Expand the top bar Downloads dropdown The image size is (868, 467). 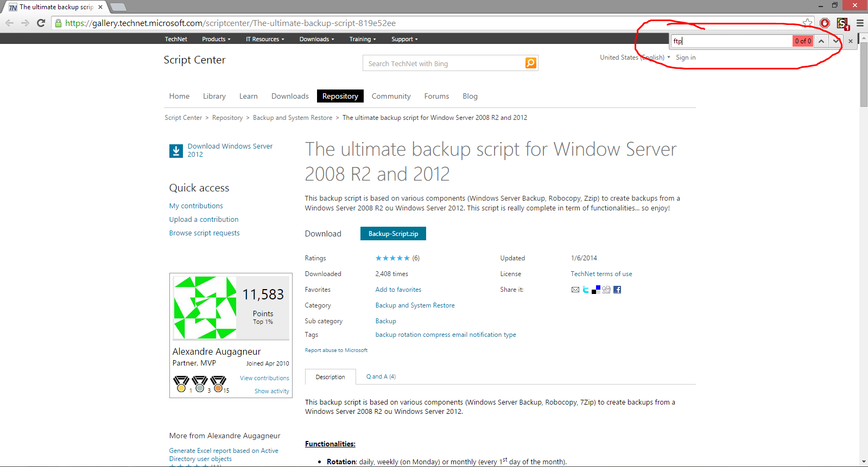[317, 39]
